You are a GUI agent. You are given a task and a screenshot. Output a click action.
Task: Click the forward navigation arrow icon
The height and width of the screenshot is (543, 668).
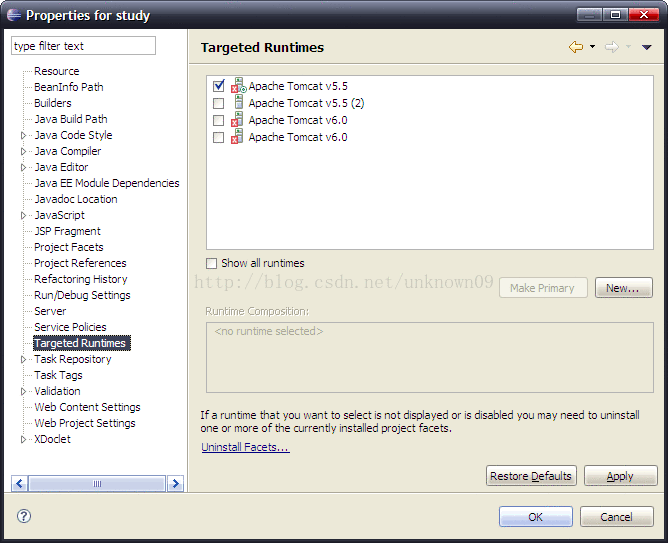tap(612, 47)
